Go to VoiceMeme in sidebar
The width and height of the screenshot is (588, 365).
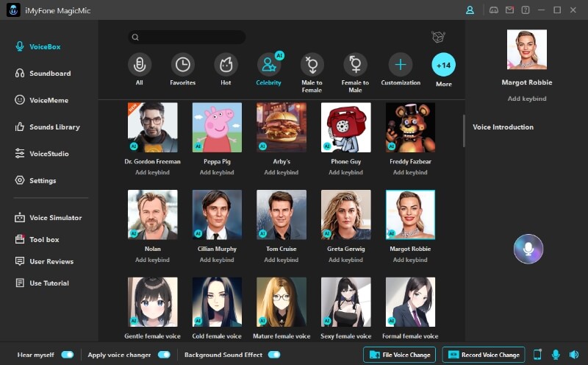[x=42, y=100]
